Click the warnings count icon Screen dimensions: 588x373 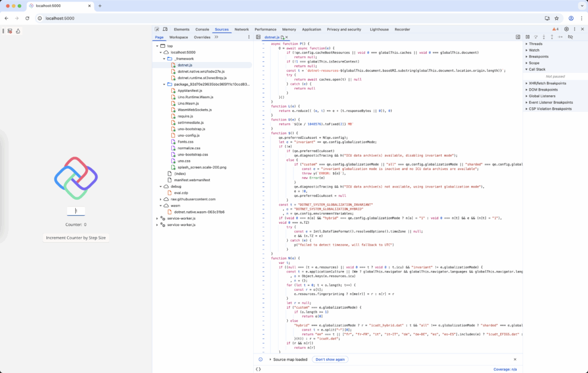[555, 29]
